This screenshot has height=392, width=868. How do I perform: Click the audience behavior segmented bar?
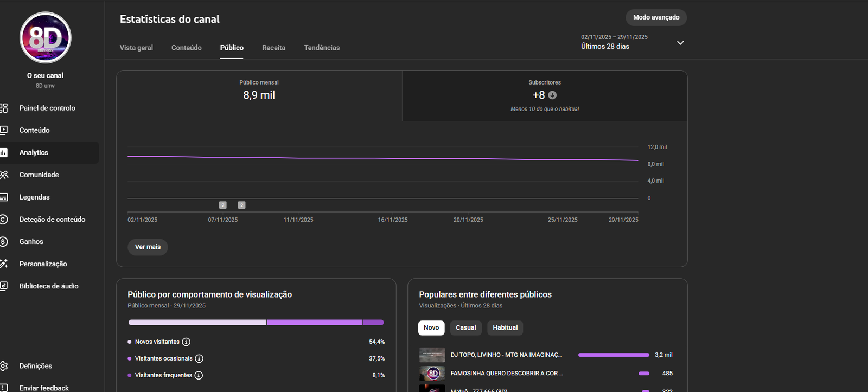click(x=256, y=323)
